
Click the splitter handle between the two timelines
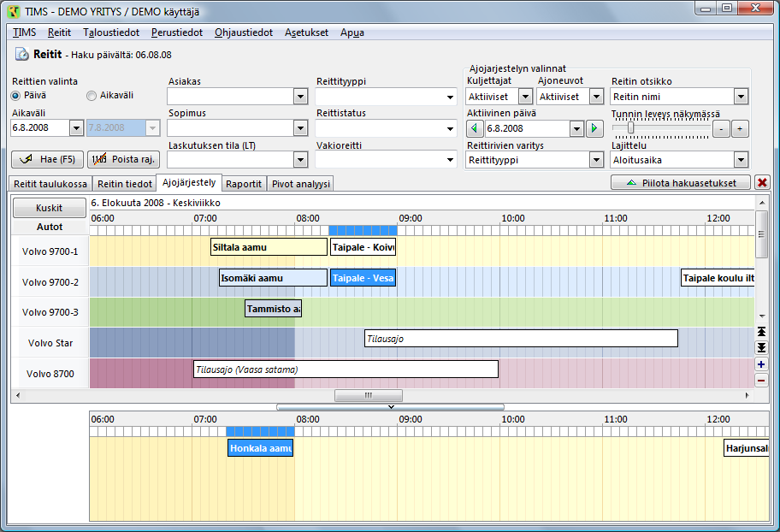point(391,406)
